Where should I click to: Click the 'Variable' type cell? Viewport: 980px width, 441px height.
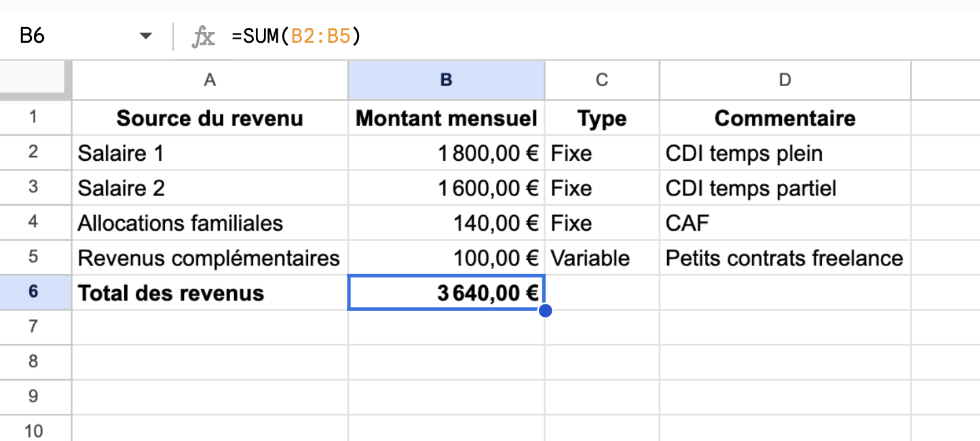[x=601, y=258]
